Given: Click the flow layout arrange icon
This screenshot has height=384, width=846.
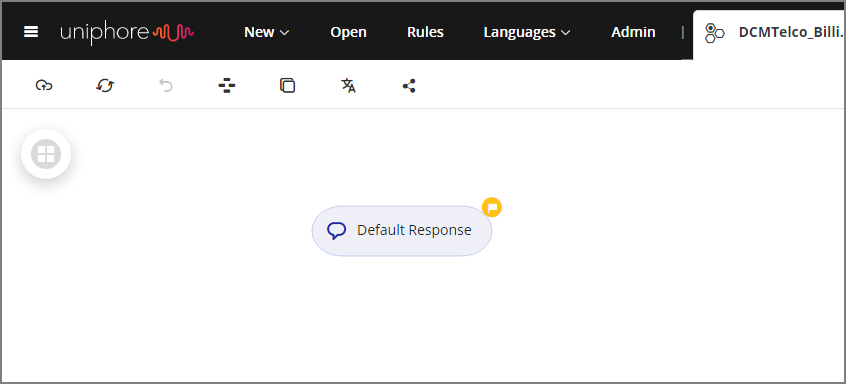Looking at the screenshot, I should click(x=227, y=85).
